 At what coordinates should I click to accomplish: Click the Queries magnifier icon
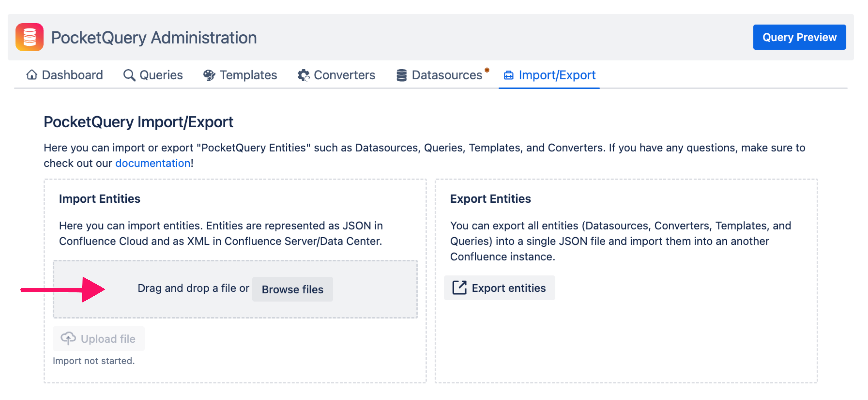pyautogui.click(x=129, y=75)
